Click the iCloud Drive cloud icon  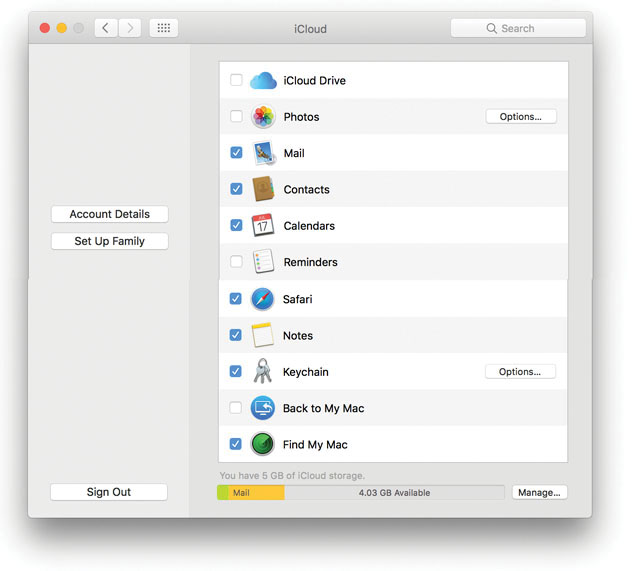[263, 80]
